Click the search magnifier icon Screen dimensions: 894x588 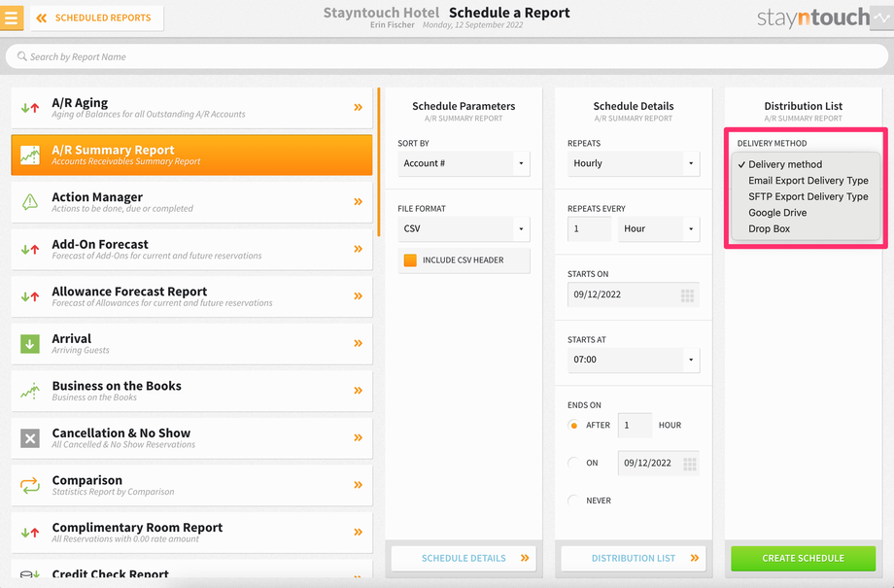[21, 56]
